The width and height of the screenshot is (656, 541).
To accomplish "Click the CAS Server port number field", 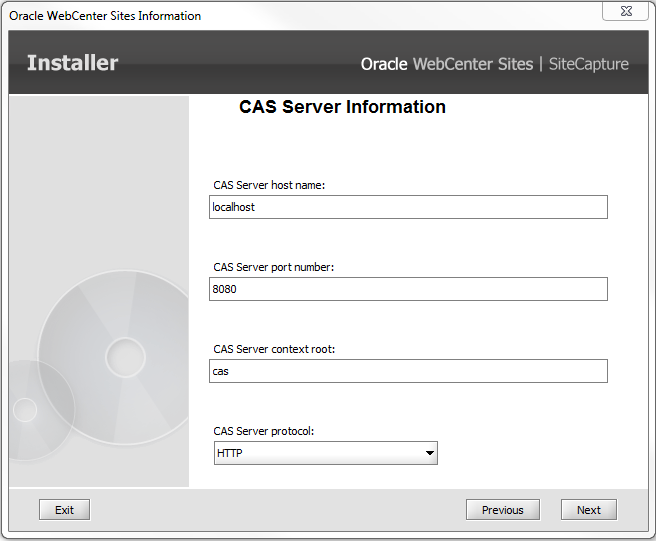I will [x=408, y=289].
